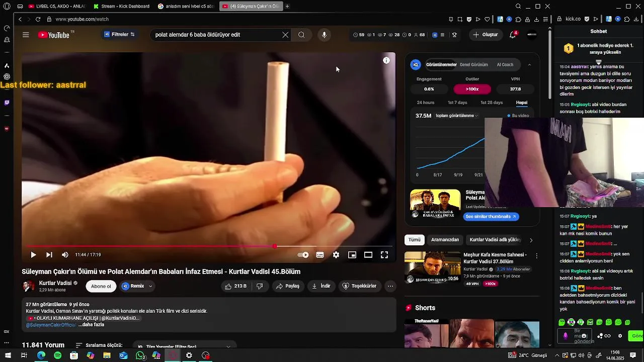Open Tüm Yorumlar filter dropdown
The height and width of the screenshot is (362, 644).
[x=184, y=346]
